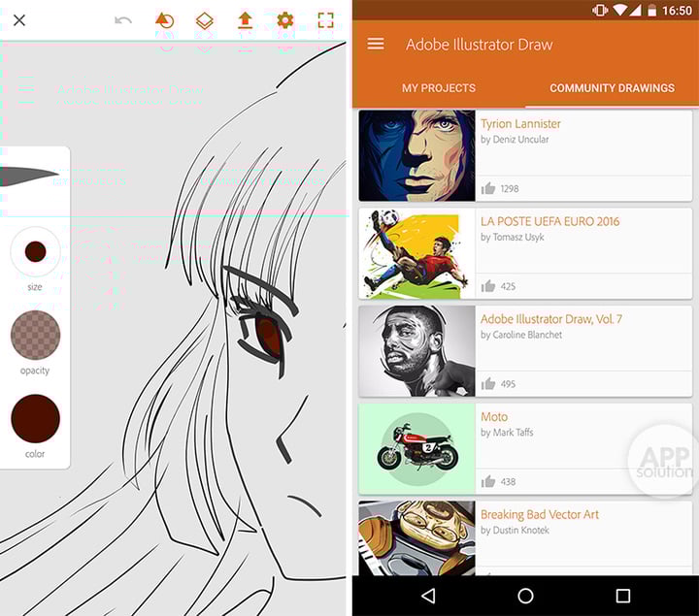Select like count '438'
This screenshot has height=616, width=699.
[508, 481]
